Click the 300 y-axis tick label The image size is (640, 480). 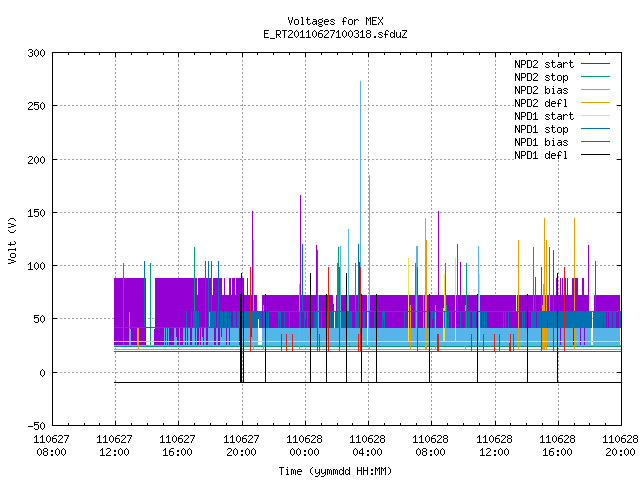pyautogui.click(x=36, y=53)
